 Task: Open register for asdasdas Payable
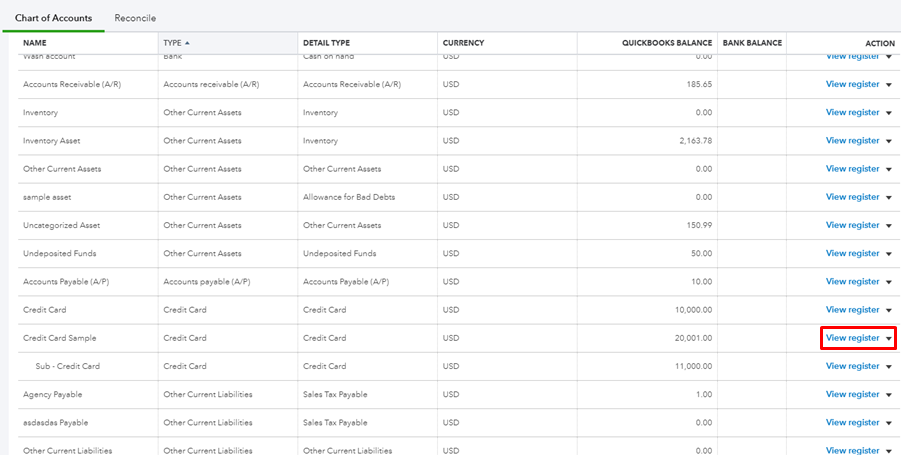point(852,422)
